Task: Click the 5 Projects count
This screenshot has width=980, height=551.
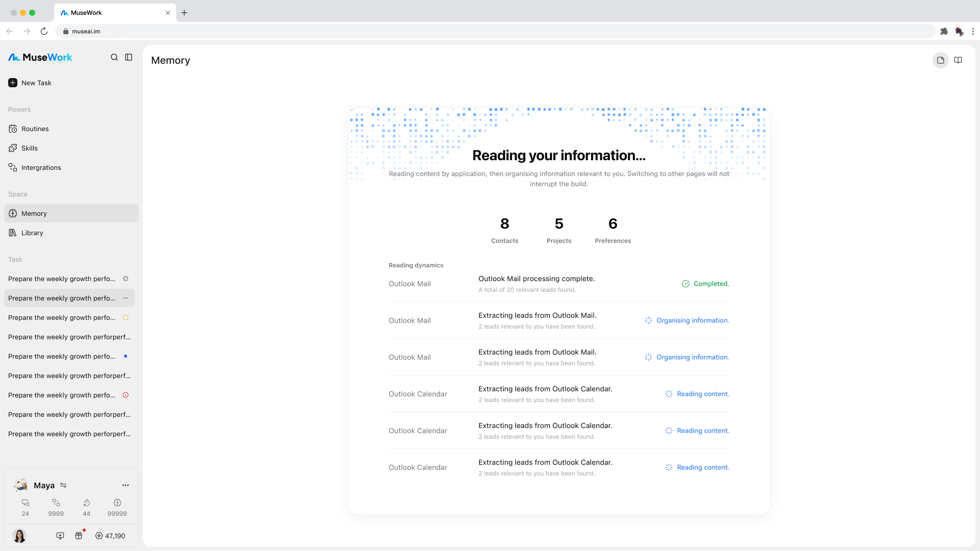Action: tap(559, 230)
